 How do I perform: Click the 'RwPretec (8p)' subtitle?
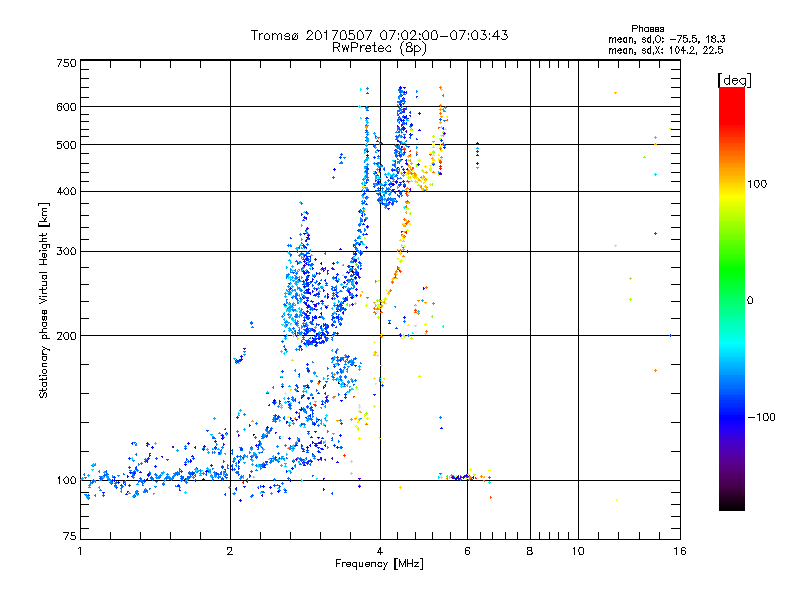point(379,48)
